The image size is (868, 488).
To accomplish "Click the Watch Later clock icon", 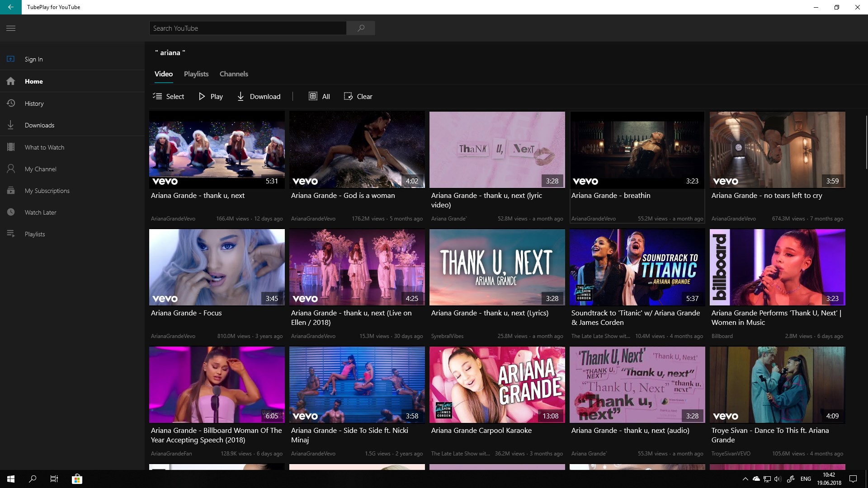I will [x=11, y=212].
